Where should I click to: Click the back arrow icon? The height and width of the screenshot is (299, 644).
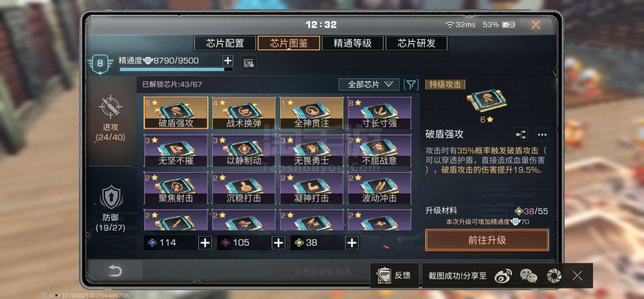[x=115, y=271]
